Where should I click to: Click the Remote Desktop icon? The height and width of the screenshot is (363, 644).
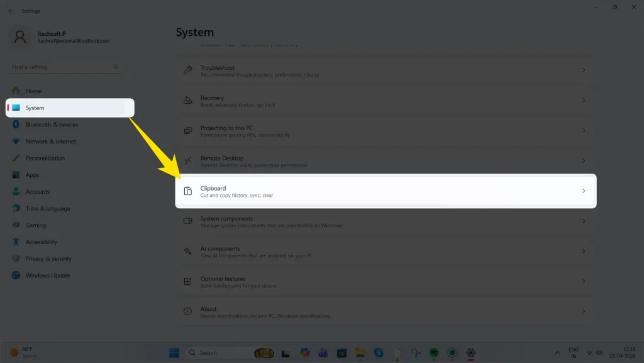pos(186,160)
